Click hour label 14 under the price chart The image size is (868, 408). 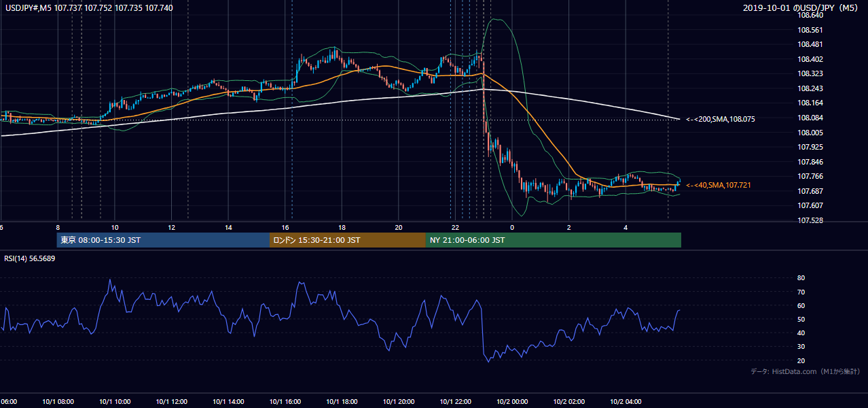(229, 228)
